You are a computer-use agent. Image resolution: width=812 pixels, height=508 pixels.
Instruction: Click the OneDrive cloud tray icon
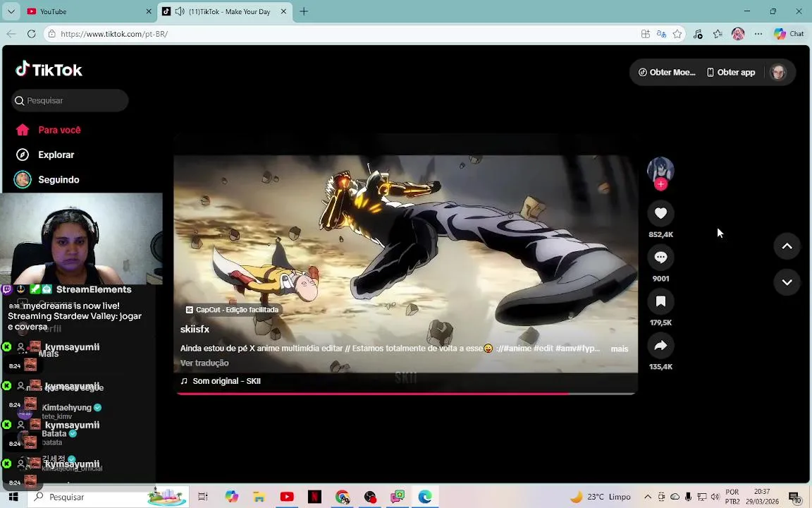tap(675, 497)
